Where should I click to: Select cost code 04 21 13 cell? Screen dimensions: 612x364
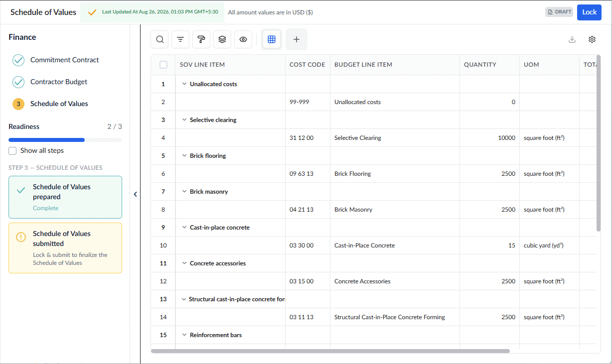pos(307,210)
